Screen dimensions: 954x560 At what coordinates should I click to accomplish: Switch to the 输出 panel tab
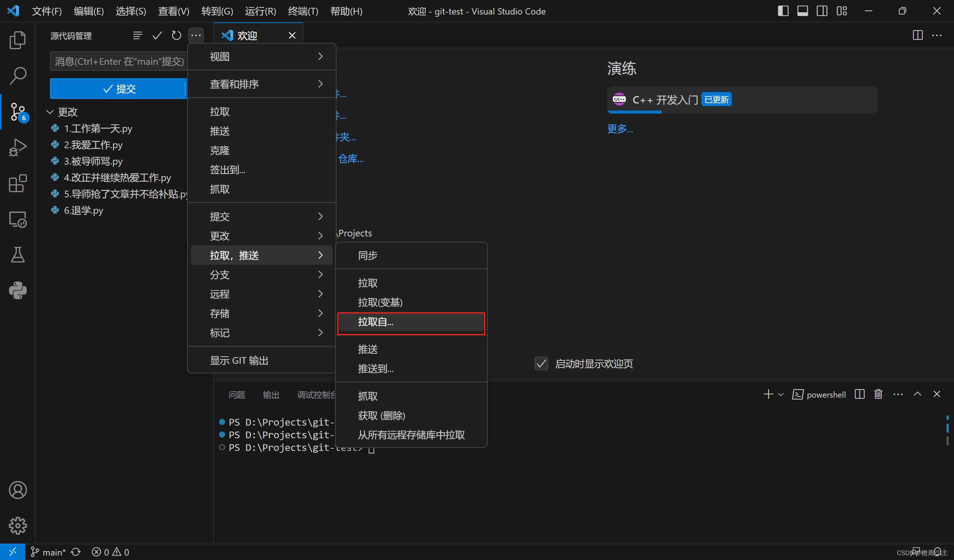pos(271,395)
